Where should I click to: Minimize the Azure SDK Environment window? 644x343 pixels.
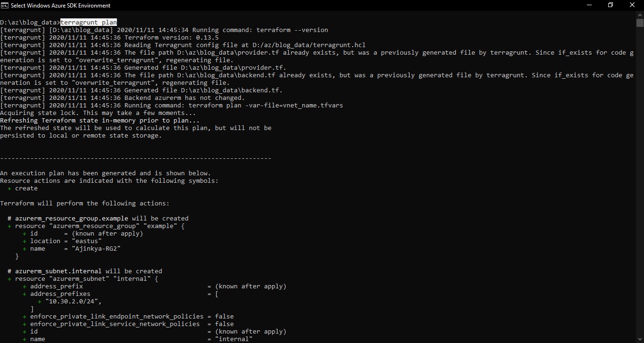[589, 5]
